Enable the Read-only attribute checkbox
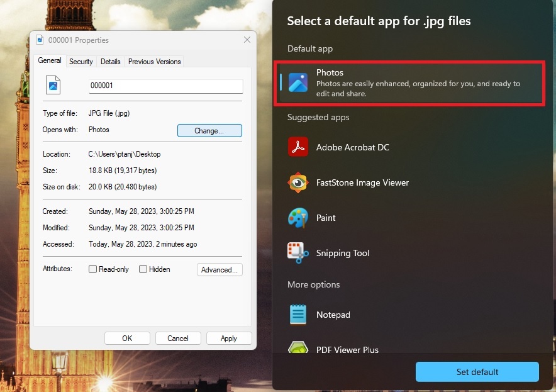 tap(92, 269)
